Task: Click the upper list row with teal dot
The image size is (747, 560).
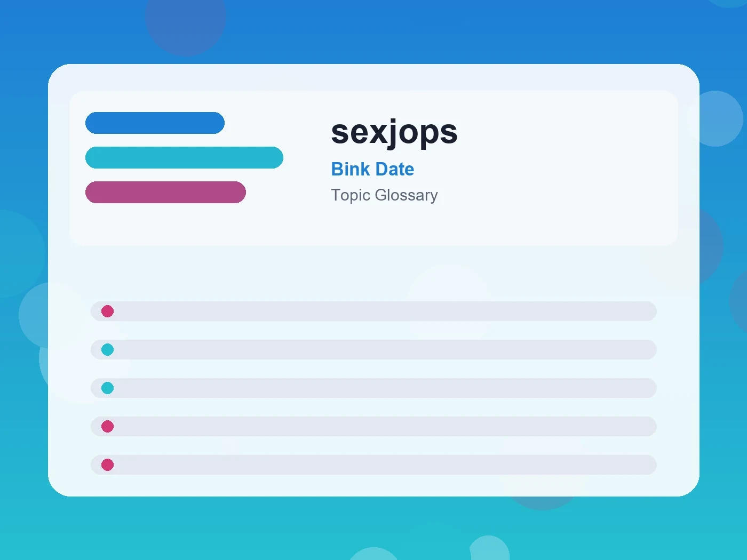Action: pyautogui.click(x=373, y=349)
